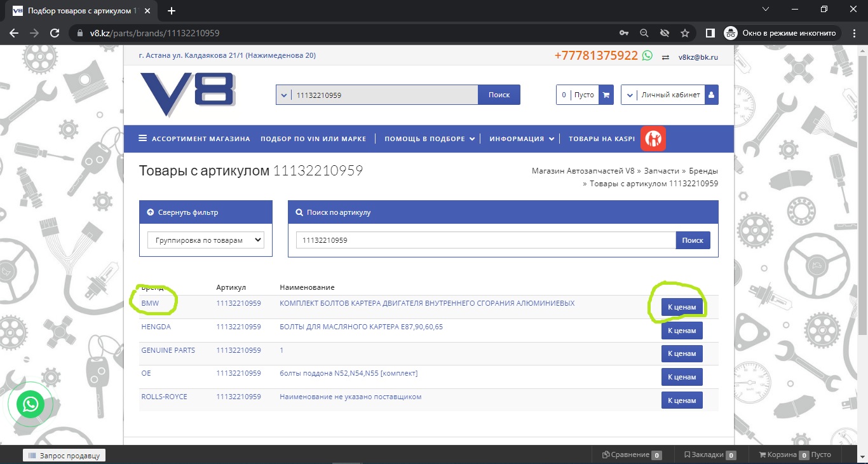Open Запрос продавцу bottom tab

point(64,455)
